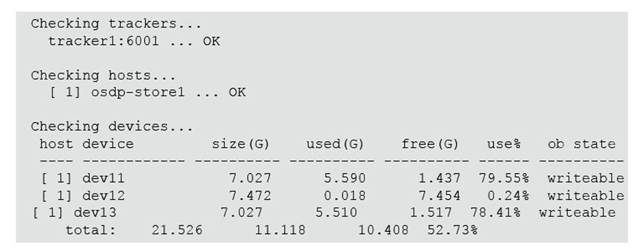This screenshot has width=644, height=251.
Task: Click the use% column header
Action: tap(503, 144)
